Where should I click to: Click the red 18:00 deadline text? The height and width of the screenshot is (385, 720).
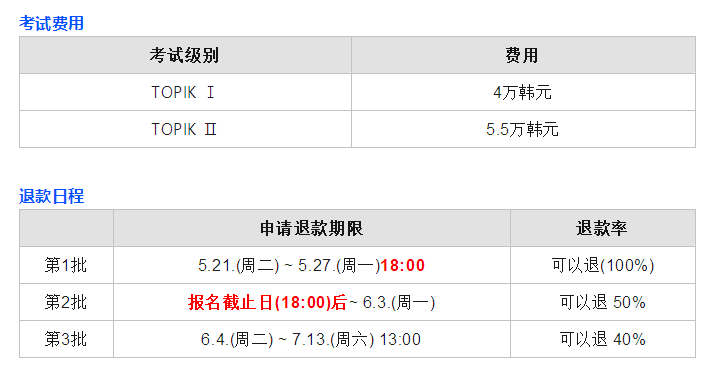coord(403,265)
